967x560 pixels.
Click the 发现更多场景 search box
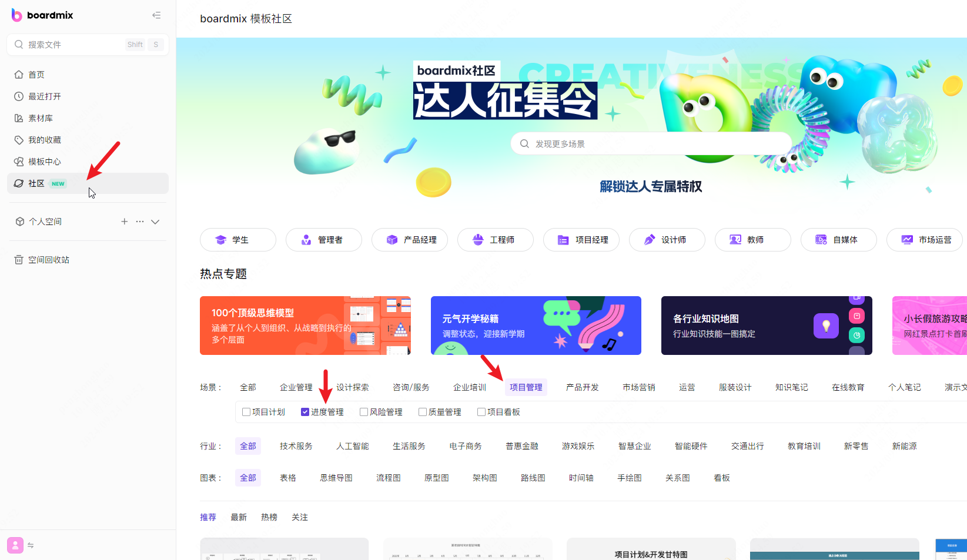point(651,143)
